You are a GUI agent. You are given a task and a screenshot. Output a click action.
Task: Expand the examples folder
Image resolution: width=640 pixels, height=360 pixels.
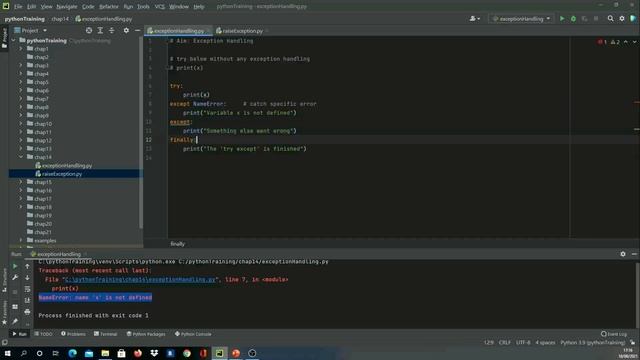click(x=21, y=240)
